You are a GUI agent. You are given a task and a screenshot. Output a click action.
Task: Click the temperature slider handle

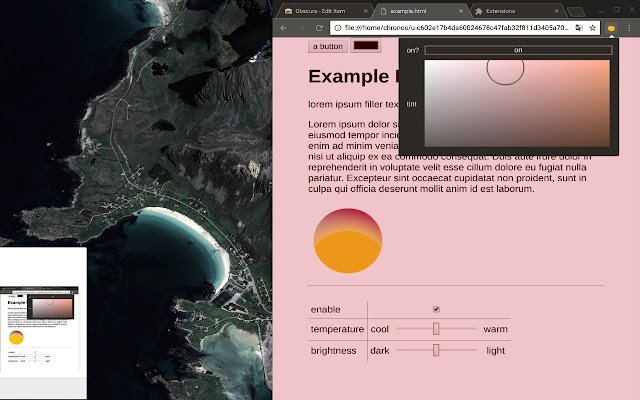point(436,329)
